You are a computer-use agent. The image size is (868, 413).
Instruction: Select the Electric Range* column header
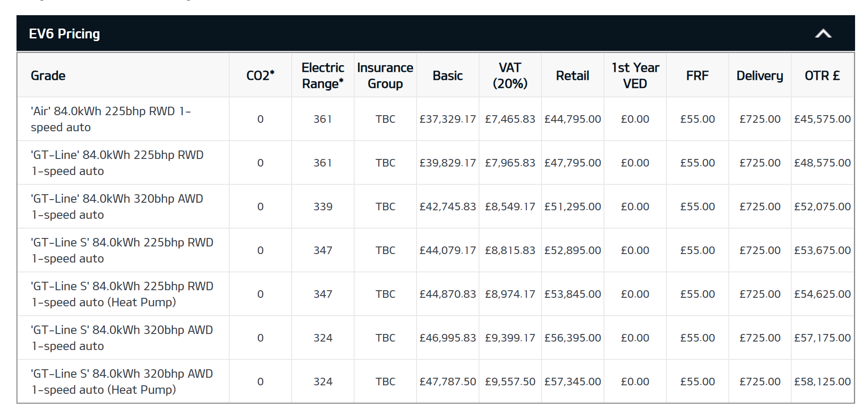point(323,76)
